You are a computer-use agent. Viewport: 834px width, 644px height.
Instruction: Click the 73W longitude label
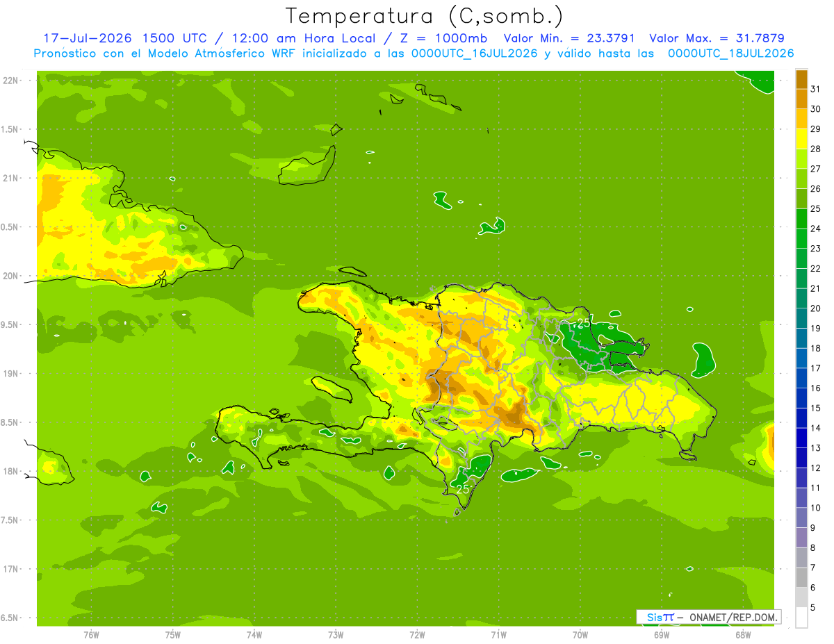click(336, 634)
